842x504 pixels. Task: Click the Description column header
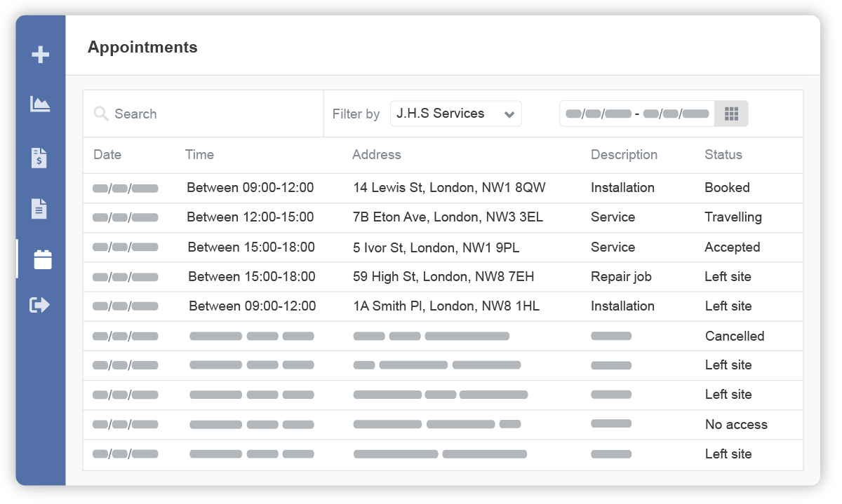pyautogui.click(x=624, y=155)
